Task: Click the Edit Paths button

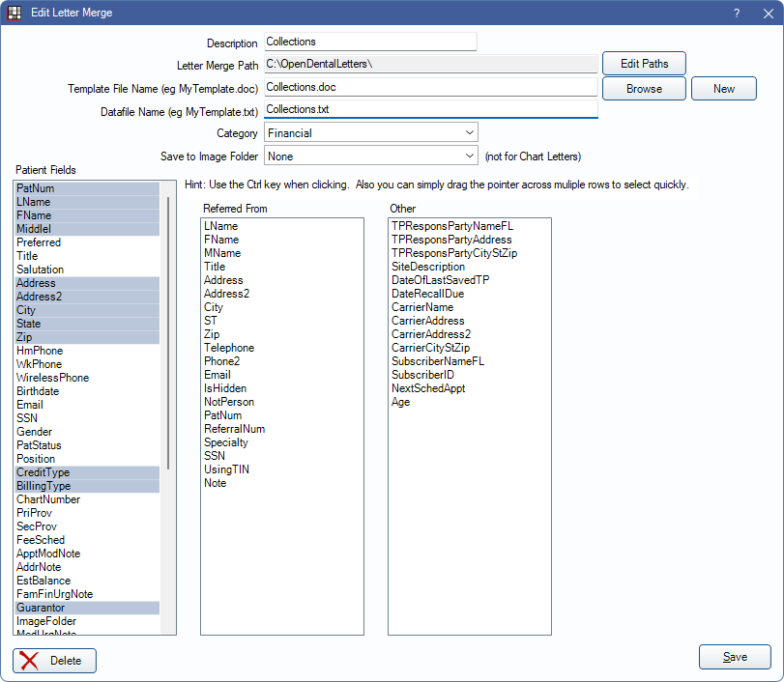Action: click(x=644, y=64)
